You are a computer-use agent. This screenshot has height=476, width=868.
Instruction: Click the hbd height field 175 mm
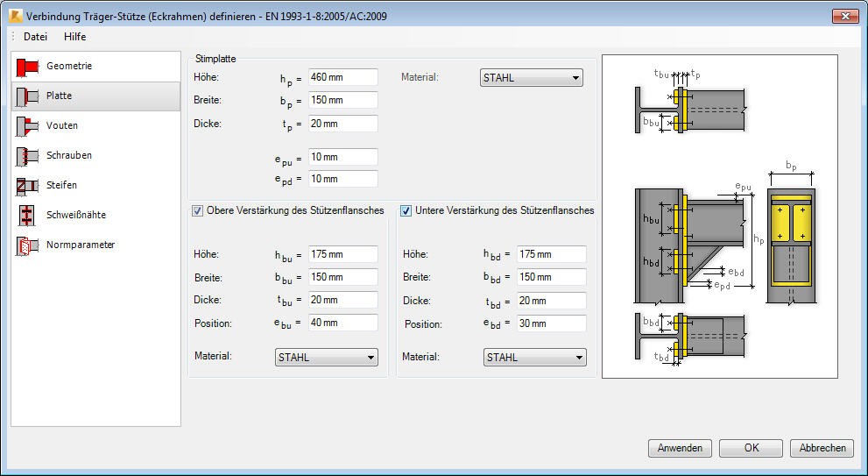[551, 254]
